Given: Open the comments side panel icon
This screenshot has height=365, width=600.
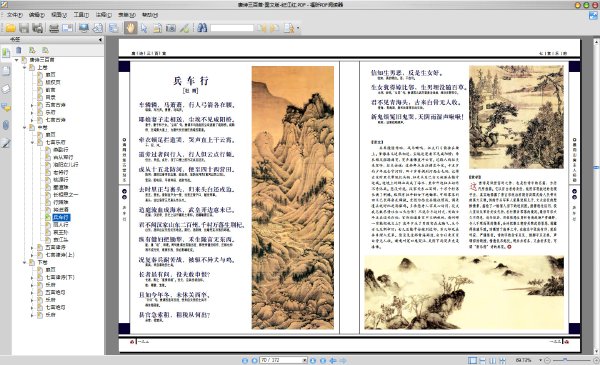Looking at the screenshot, I should coord(6,108).
